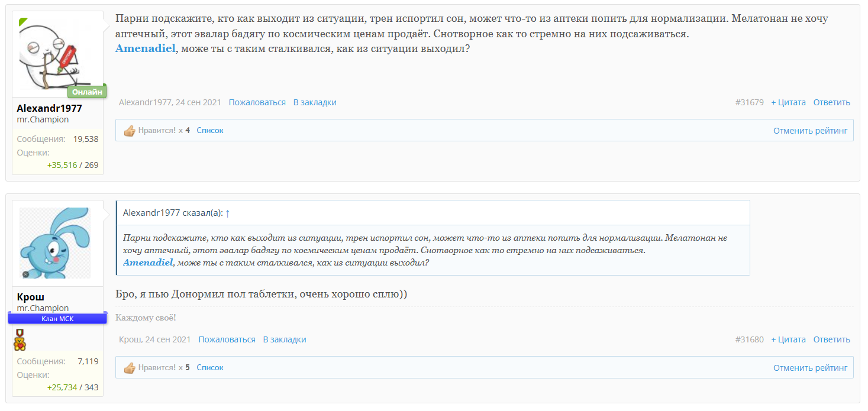
Task: Click thumbs-up icon on post #31679
Action: coord(130,131)
